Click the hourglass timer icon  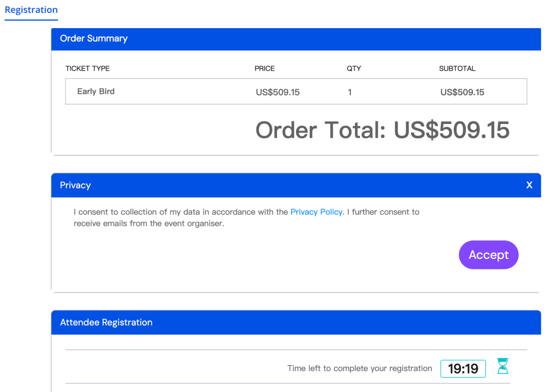coord(503,366)
